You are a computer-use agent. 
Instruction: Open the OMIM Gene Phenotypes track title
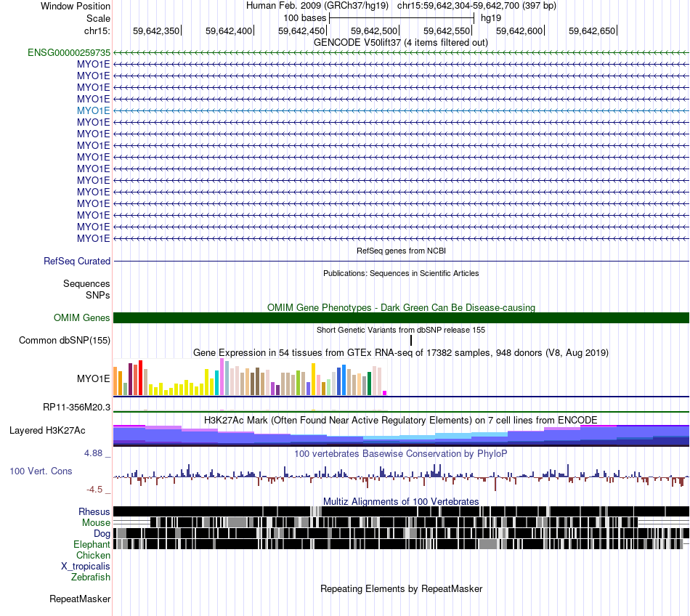pos(401,307)
